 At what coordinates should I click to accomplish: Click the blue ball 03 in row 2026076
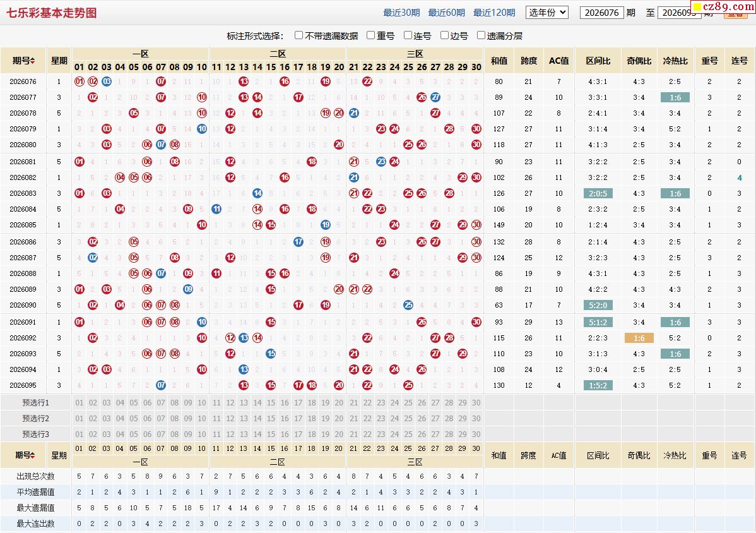tap(107, 81)
